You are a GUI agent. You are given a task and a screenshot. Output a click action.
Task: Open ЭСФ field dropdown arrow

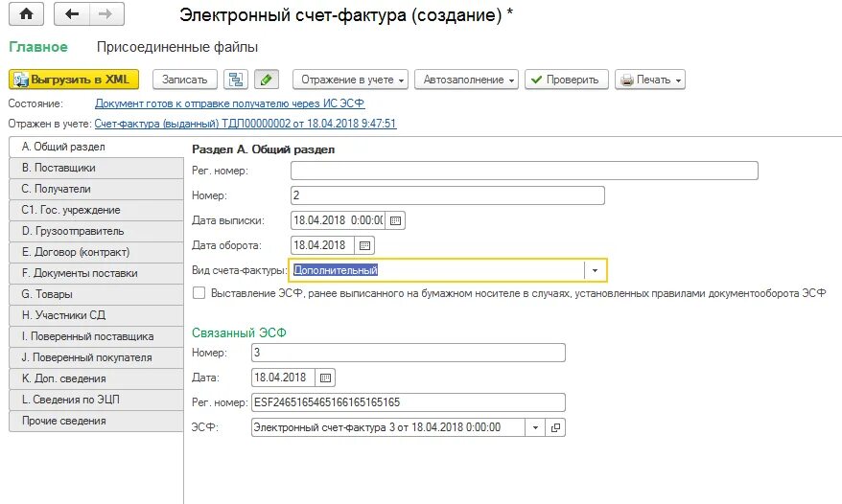[535, 427]
